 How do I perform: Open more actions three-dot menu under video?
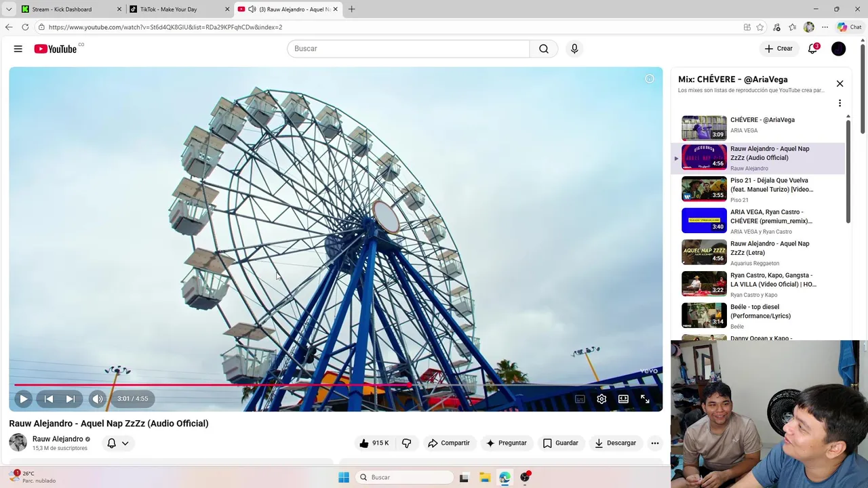[655, 443]
